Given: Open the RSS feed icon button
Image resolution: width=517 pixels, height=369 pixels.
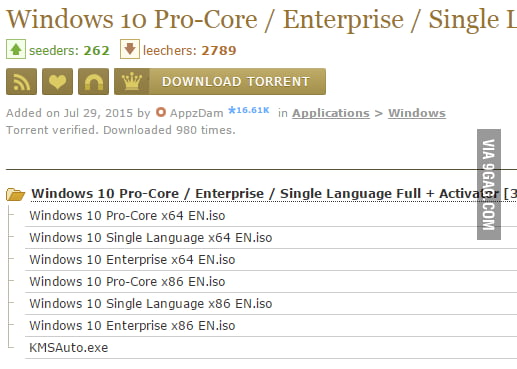Looking at the screenshot, I should [x=21, y=82].
